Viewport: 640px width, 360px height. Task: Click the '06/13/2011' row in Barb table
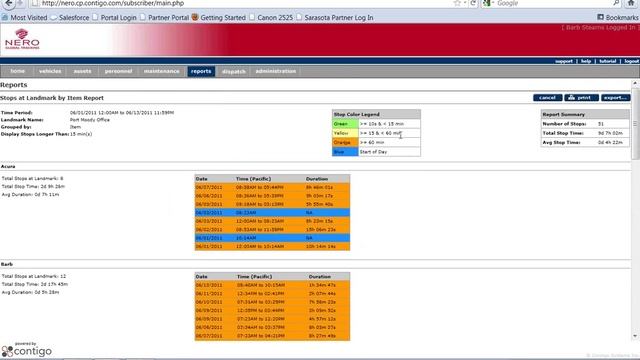[272, 285]
